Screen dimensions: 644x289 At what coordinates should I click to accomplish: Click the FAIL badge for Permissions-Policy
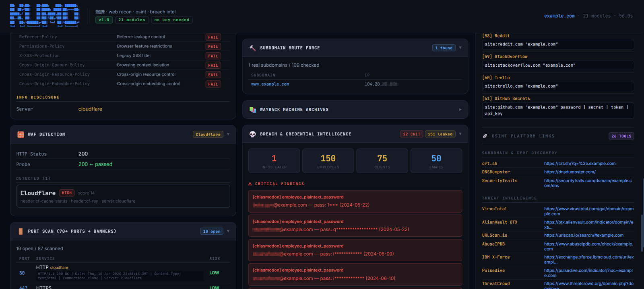tap(213, 47)
